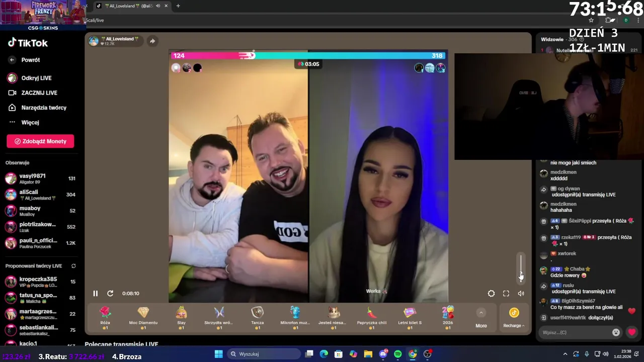
Task: Send the Slay gift
Action: coord(181,318)
